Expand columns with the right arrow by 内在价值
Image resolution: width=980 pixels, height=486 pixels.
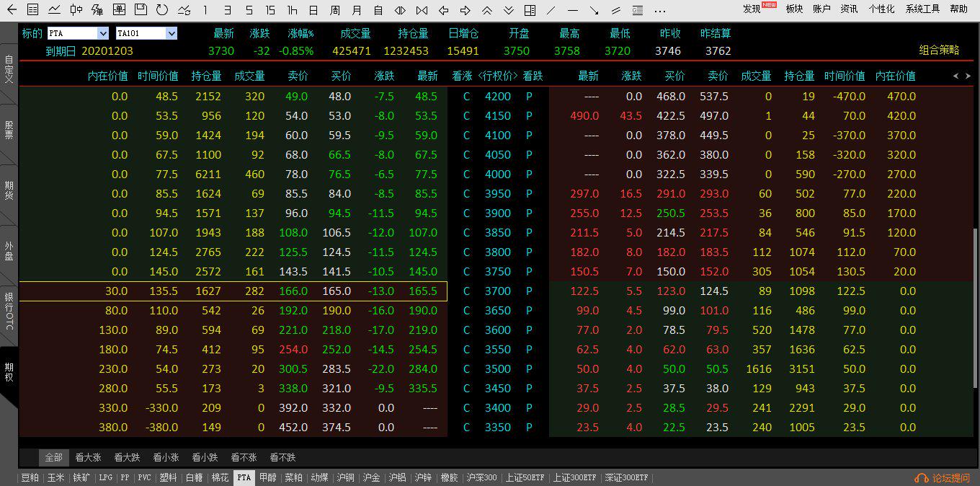click(x=968, y=76)
